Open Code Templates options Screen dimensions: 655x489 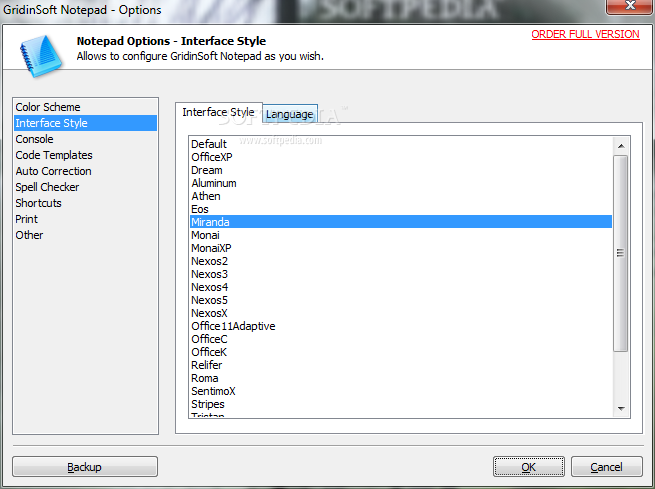tap(85, 155)
